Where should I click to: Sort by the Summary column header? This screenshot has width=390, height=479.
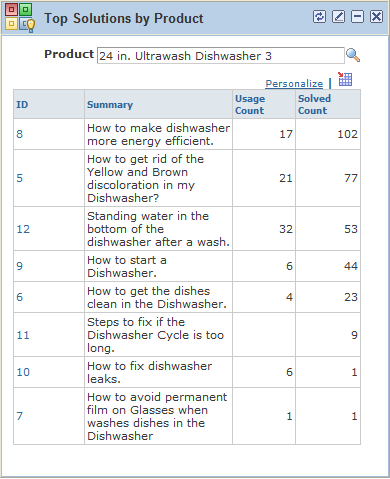[x=110, y=105]
